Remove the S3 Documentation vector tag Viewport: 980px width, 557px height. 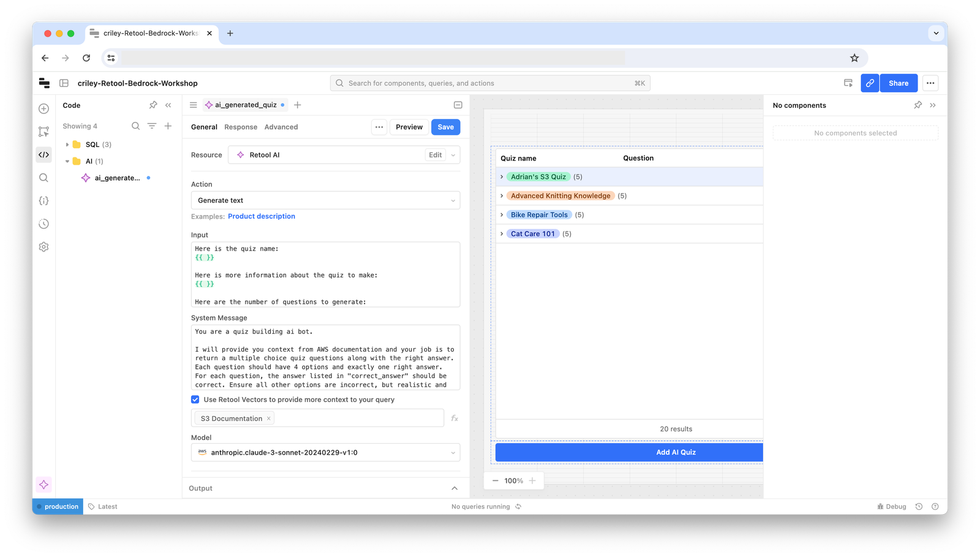click(x=268, y=419)
